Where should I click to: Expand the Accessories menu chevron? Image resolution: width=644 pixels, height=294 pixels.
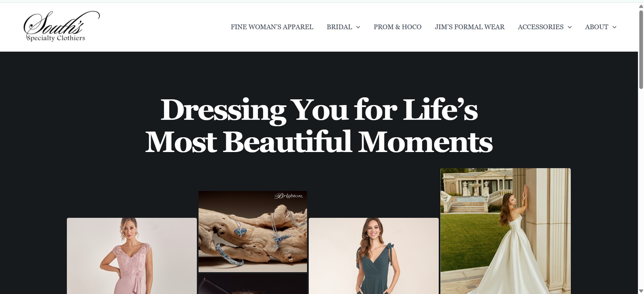point(570,27)
